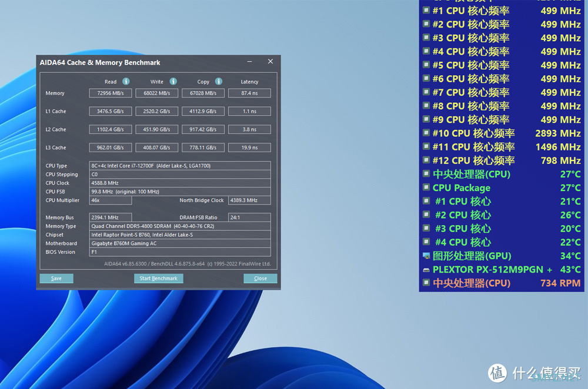Click the #9 CPU core frequency chip icon
Screen dimensions: 588x389
tap(426, 119)
